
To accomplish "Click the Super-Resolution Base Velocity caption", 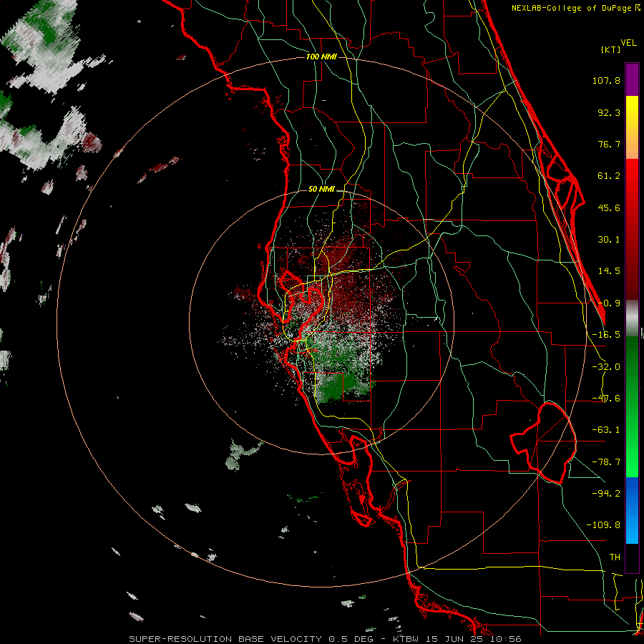I will [x=326, y=639].
